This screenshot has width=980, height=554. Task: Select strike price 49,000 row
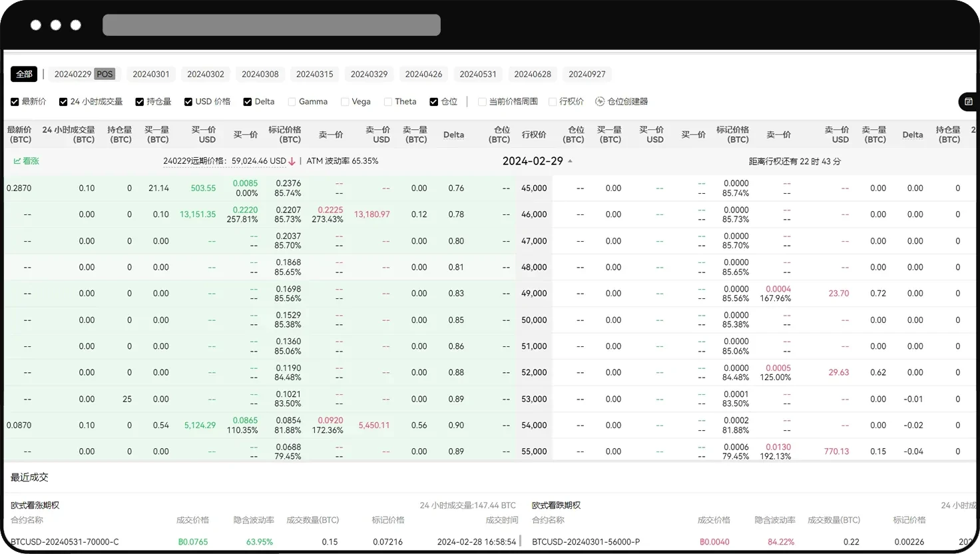tap(534, 294)
